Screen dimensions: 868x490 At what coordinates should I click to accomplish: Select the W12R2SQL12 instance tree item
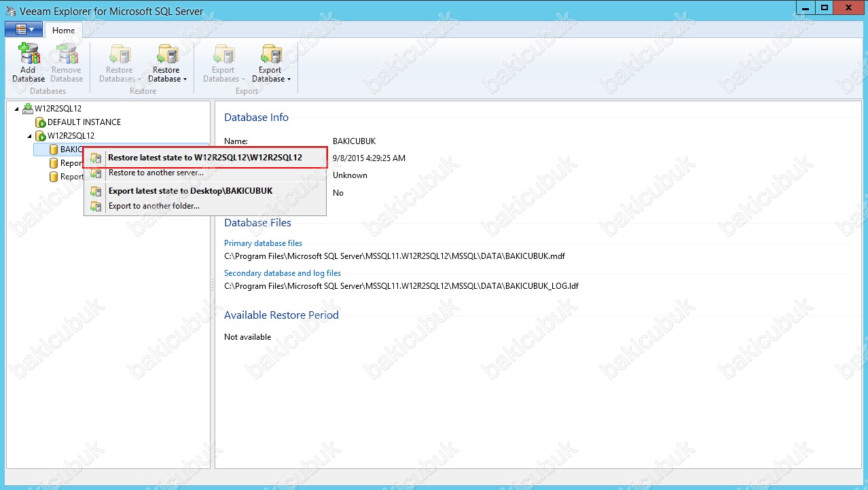point(71,136)
